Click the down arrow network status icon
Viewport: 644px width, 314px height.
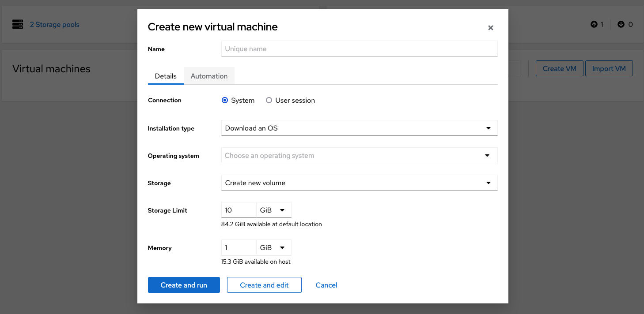coord(621,24)
